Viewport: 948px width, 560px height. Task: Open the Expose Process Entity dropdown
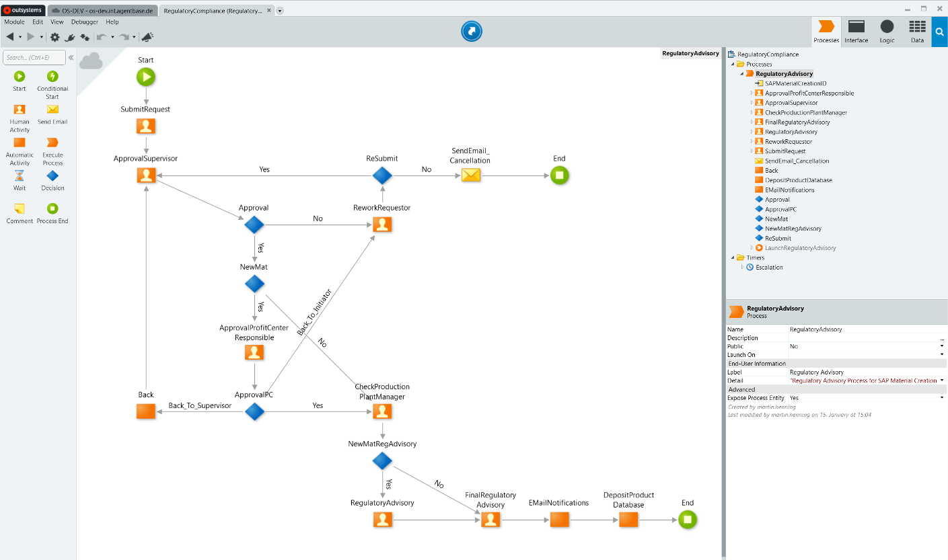941,397
